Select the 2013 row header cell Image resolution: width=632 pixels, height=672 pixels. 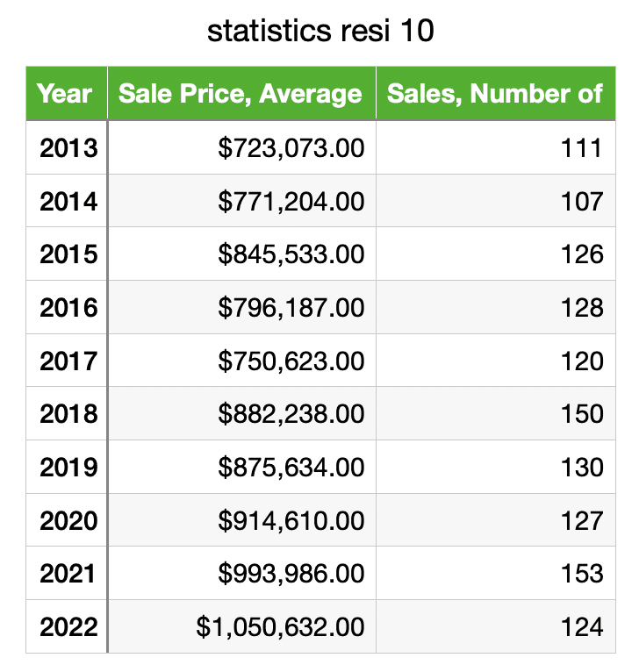coord(68,147)
